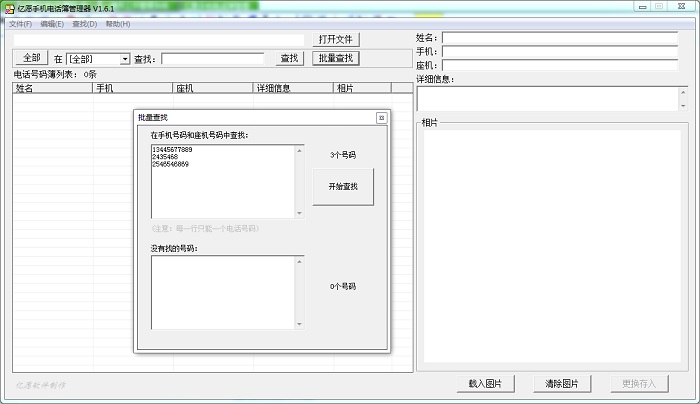
Task: Click the 清除图片 button
Action: point(562,384)
